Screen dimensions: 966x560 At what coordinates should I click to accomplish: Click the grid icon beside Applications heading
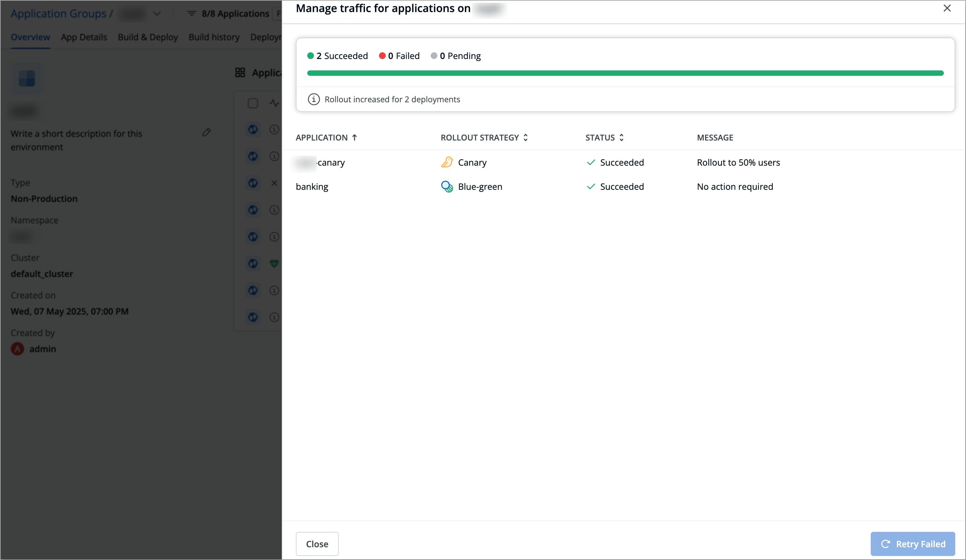(x=240, y=72)
